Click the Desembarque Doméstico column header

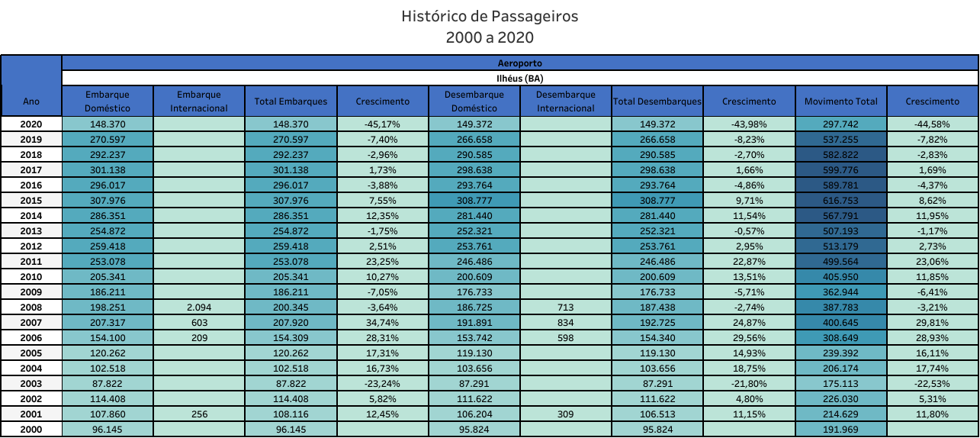coord(474,101)
